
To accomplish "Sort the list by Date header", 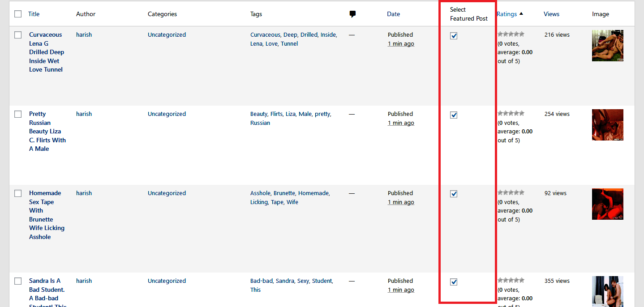I will point(394,14).
